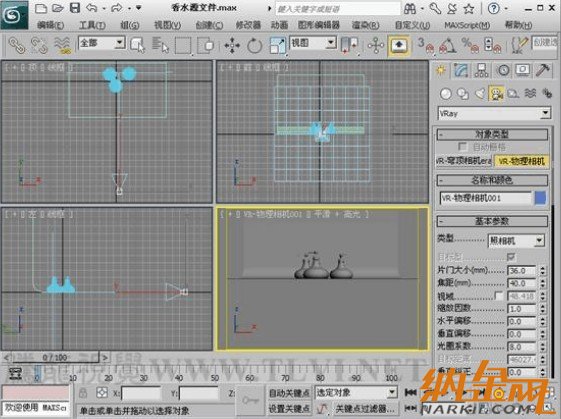Enable the 视域 field-of-view checkbox

click(x=498, y=296)
